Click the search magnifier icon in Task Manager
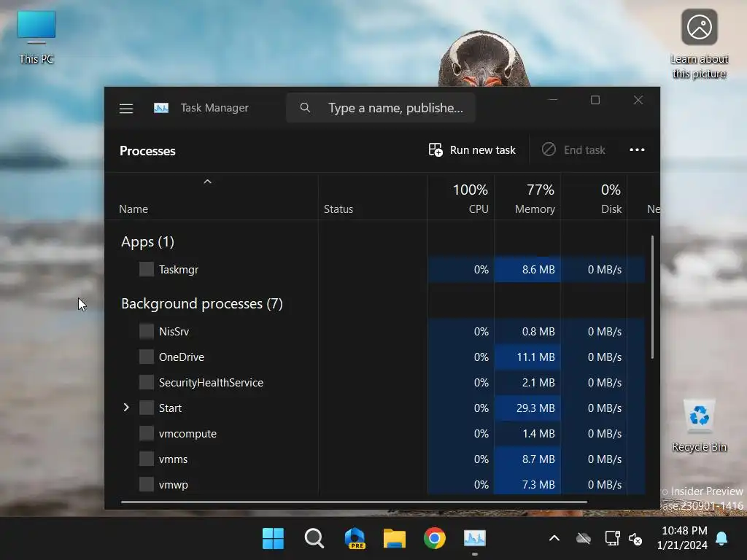 [305, 108]
